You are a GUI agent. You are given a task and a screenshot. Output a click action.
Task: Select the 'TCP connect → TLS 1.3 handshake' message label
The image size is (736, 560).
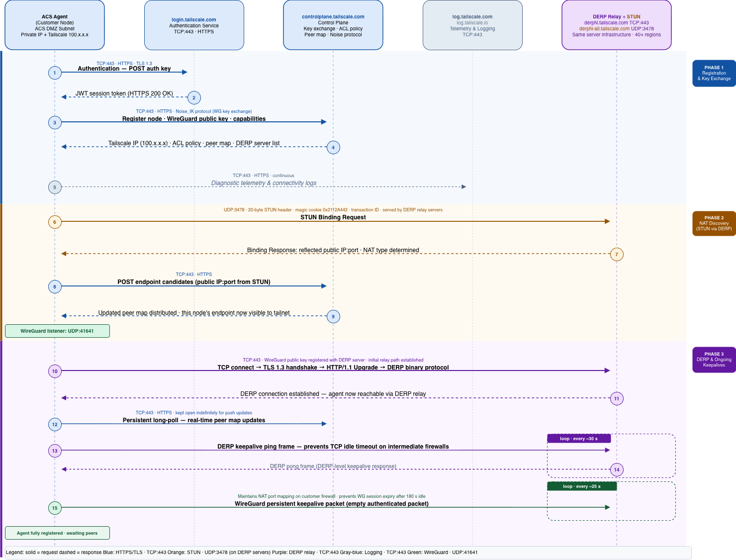tap(333, 368)
